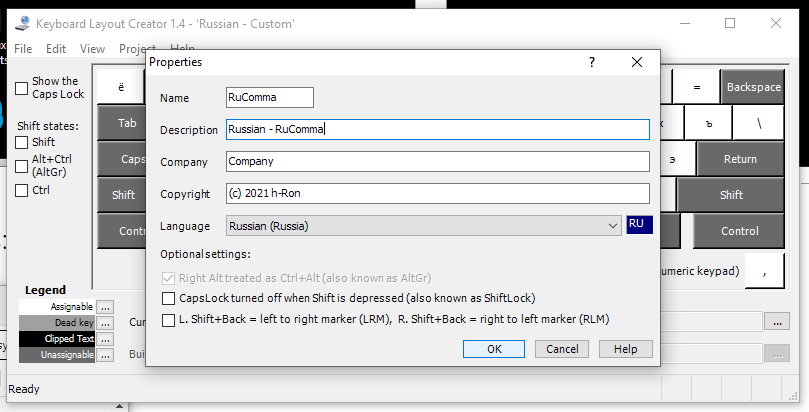Viewport: 809px width, 412px height.
Task: Click the dialog's question mark help icon
Action: pyautogui.click(x=592, y=62)
